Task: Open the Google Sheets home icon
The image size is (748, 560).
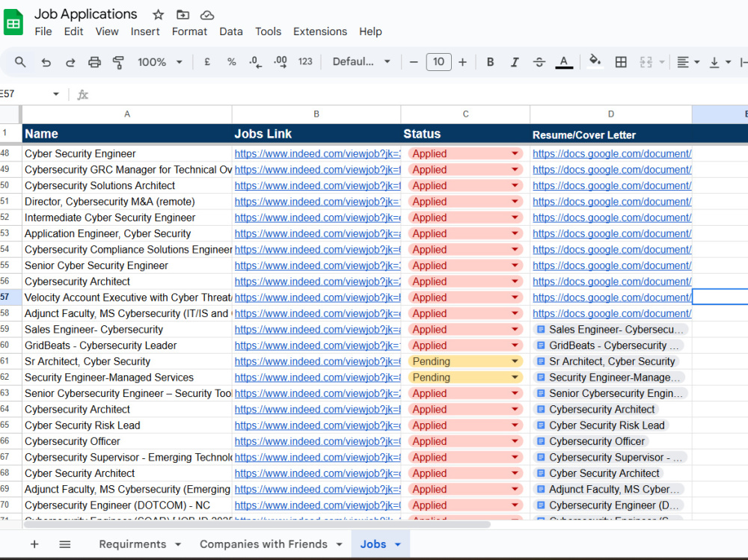Action: (13, 22)
